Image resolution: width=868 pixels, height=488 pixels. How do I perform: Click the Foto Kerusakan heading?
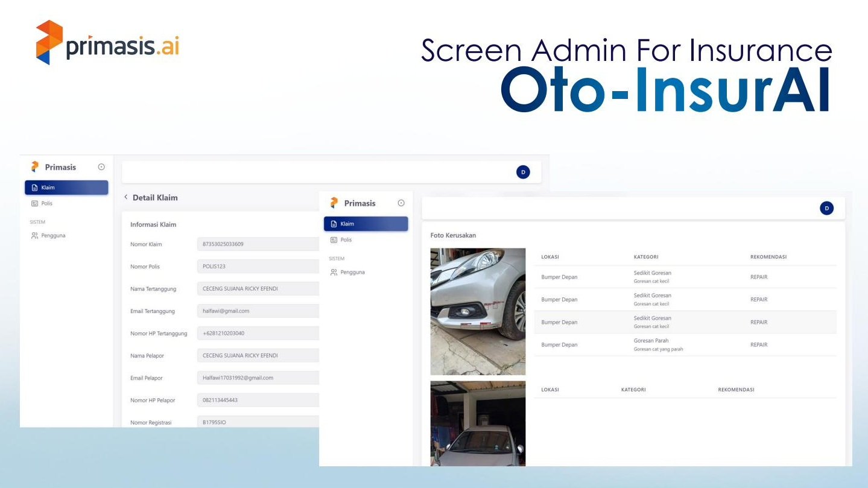[453, 235]
